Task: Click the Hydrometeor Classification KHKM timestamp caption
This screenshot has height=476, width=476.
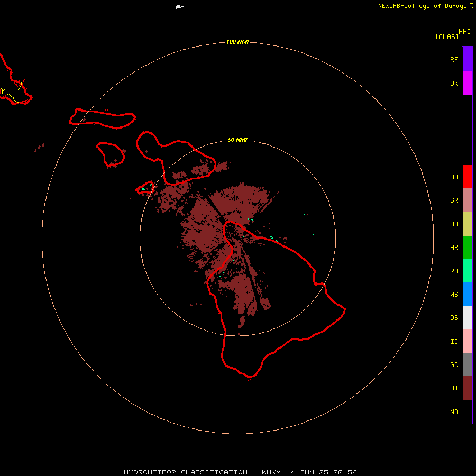Action: [240, 472]
